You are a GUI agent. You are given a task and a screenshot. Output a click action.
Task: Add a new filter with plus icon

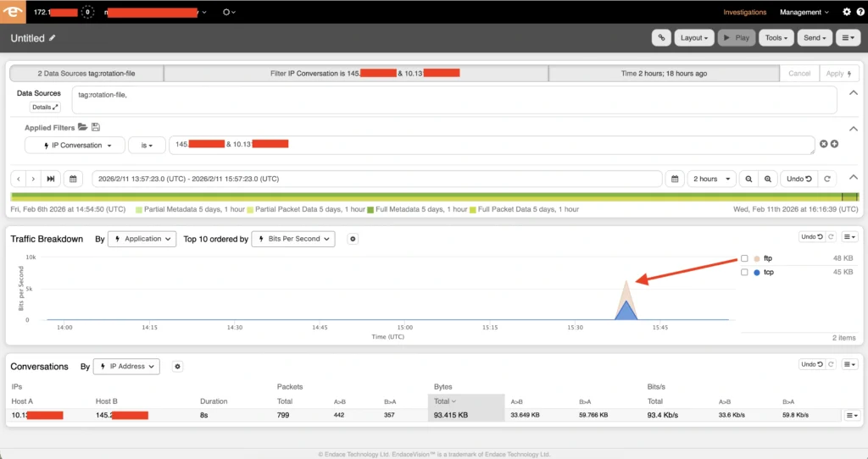pyautogui.click(x=834, y=144)
